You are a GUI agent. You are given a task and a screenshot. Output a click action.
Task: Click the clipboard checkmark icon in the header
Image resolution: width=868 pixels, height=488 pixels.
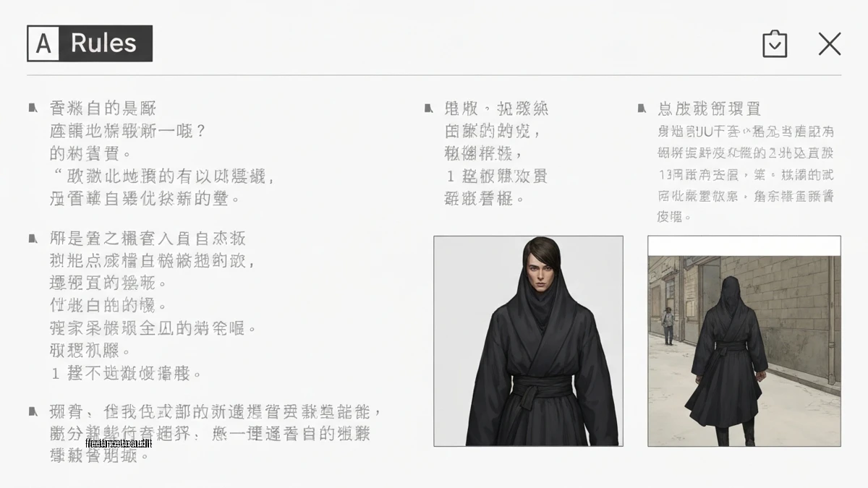pos(775,44)
